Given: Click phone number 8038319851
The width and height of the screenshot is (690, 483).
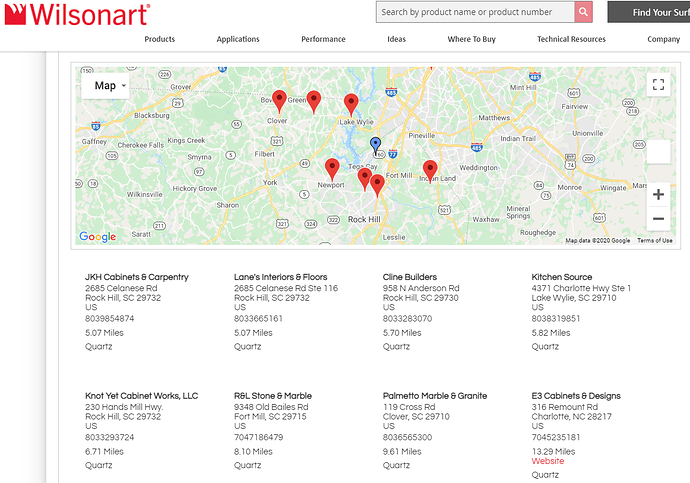Looking at the screenshot, I should click(x=556, y=318).
